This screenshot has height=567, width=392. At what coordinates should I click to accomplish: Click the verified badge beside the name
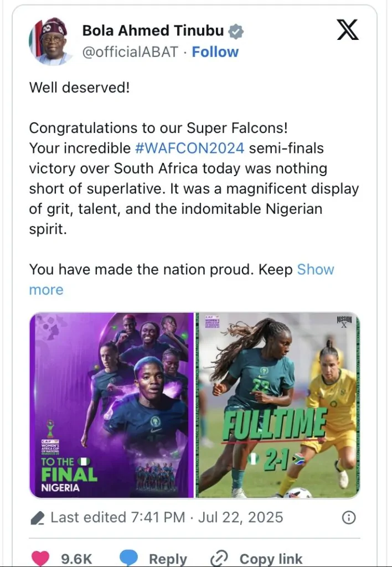pos(236,32)
